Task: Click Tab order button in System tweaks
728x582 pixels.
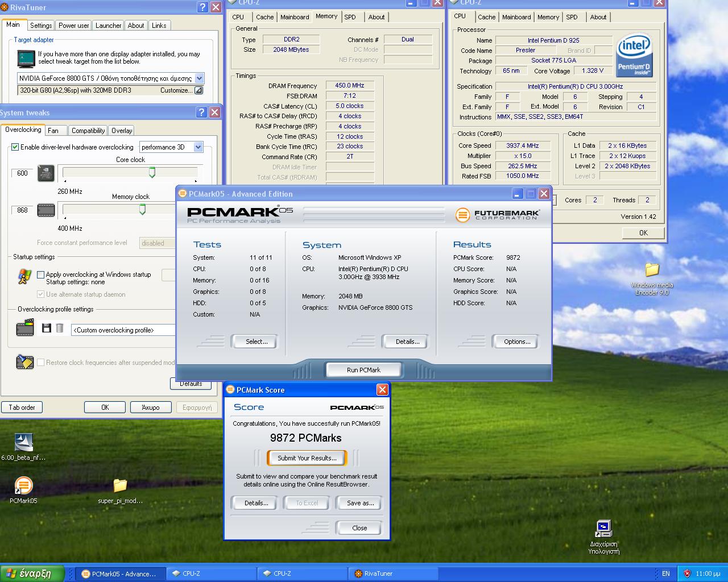Action: 22,408
